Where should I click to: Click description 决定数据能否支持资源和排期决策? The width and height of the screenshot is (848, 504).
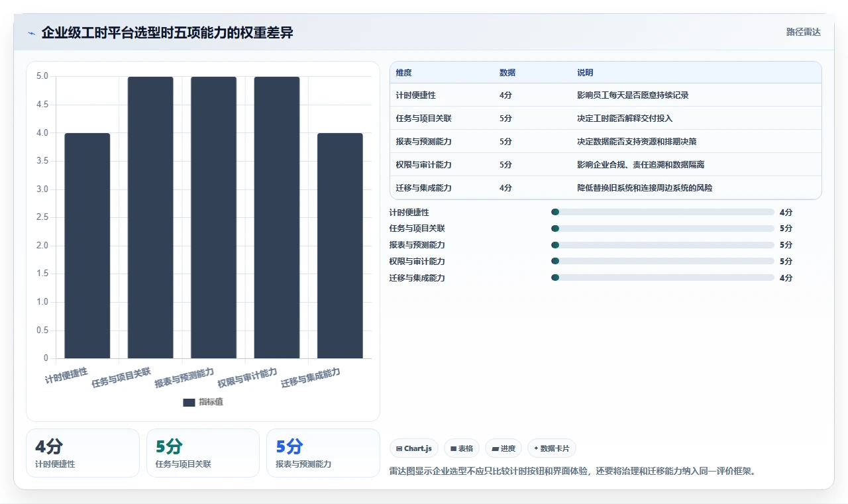637,142
